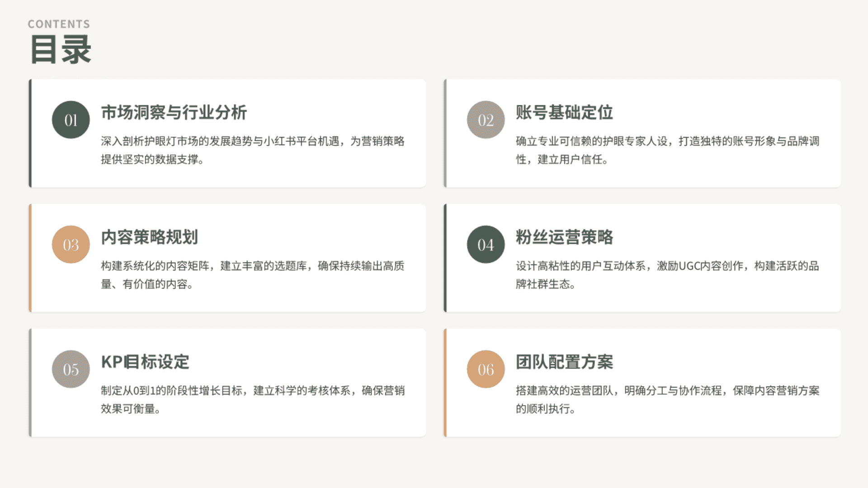Click the 03 orange circle badge
The height and width of the screenshot is (488, 868).
pos(71,244)
